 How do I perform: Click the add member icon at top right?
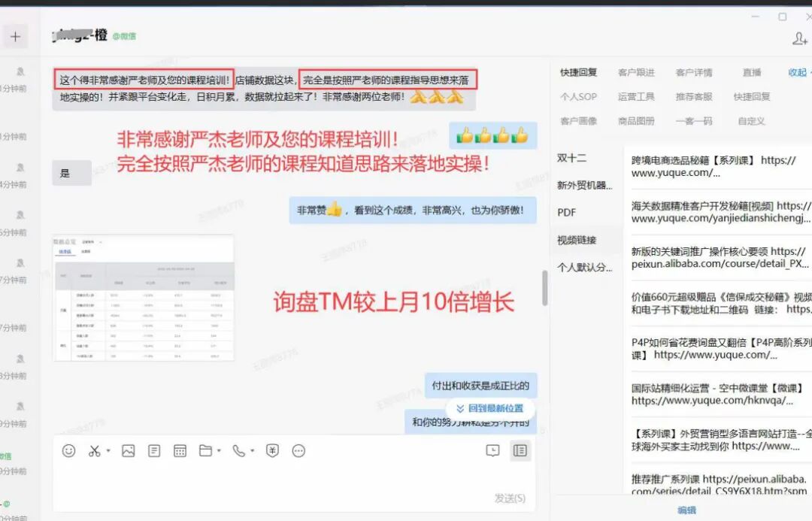[799, 37]
